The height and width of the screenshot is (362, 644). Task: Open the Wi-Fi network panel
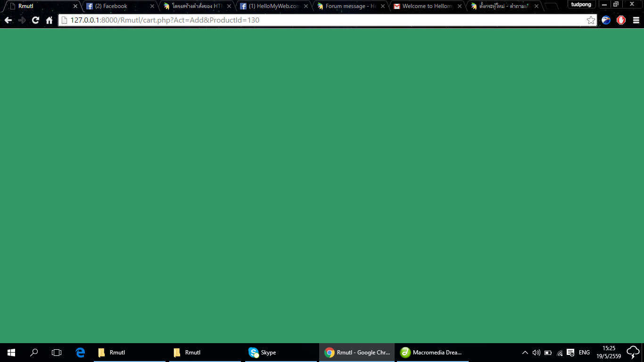[560, 353]
